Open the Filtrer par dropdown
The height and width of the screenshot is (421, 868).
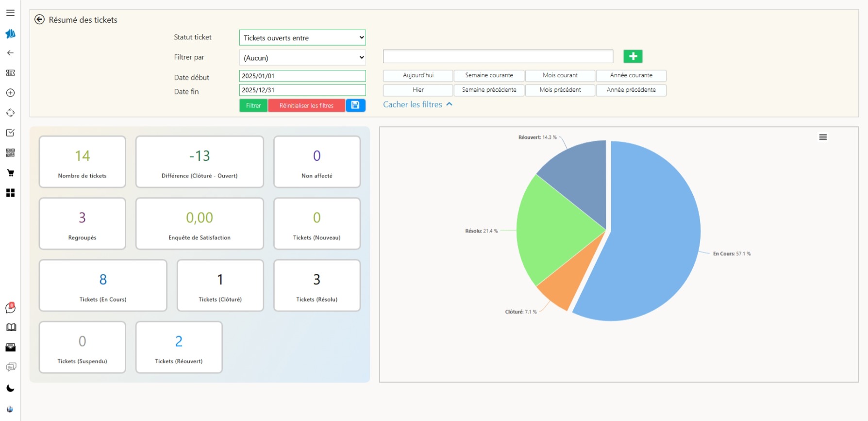point(302,58)
